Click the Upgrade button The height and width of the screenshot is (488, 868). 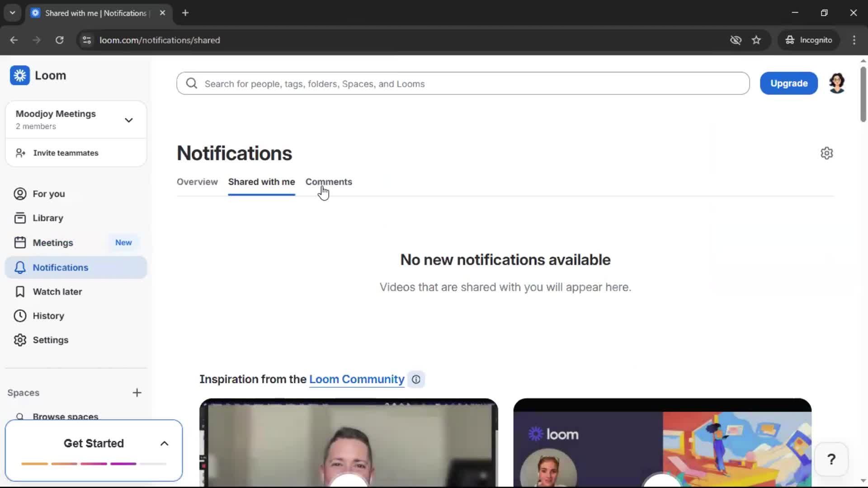789,83
